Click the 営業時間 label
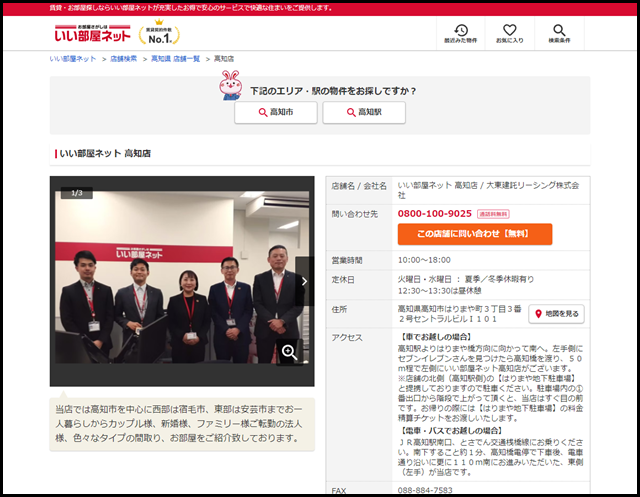 point(347,260)
